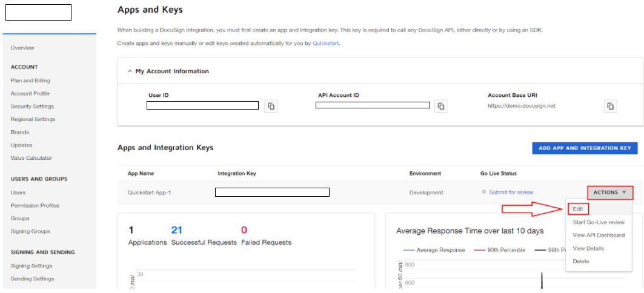The width and height of the screenshot is (644, 293).
Task: Open Account Profile settings
Action: (30, 94)
